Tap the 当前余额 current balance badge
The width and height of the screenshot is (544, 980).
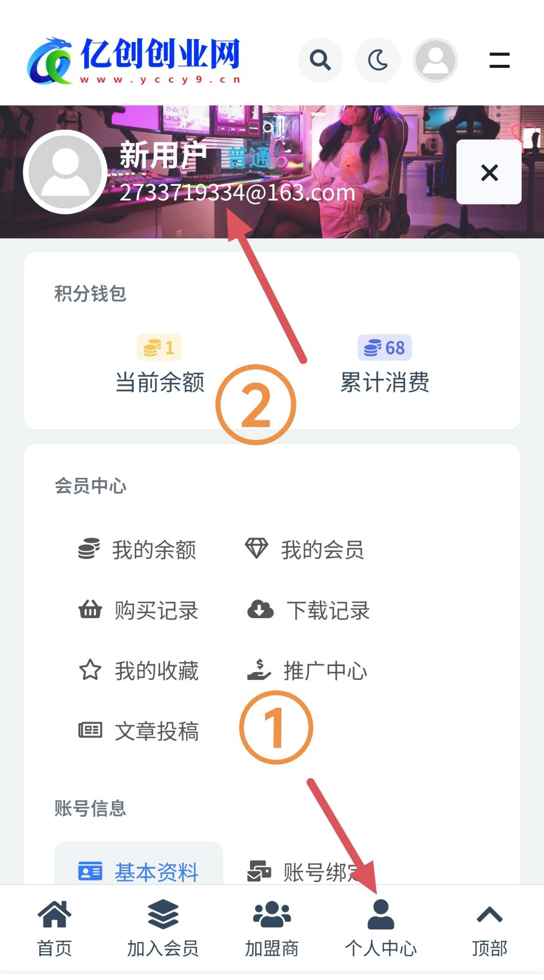(x=159, y=348)
